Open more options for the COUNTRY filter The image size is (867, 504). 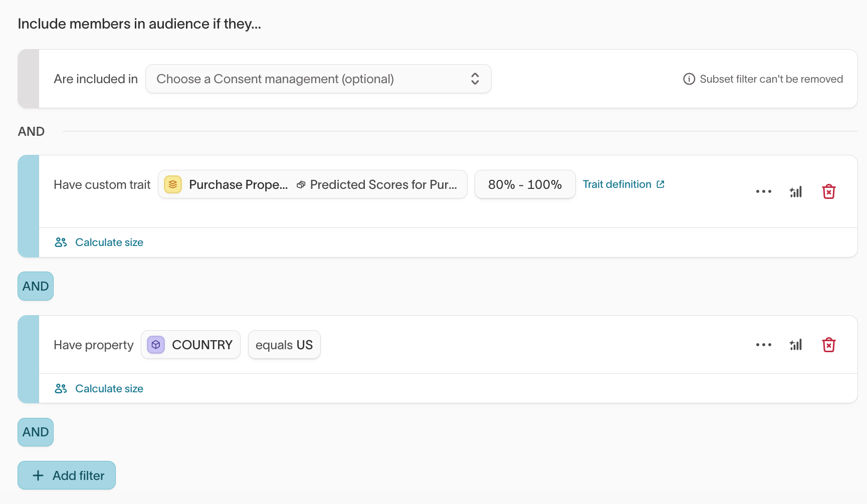pos(764,345)
